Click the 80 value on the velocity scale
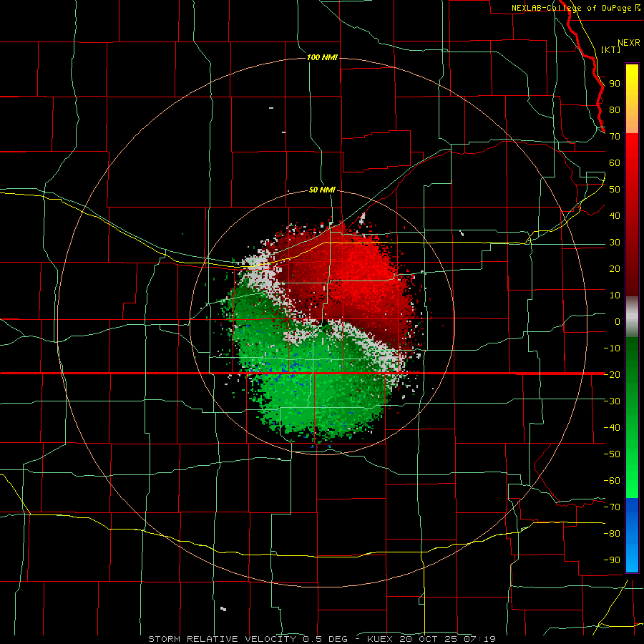 pos(615,109)
